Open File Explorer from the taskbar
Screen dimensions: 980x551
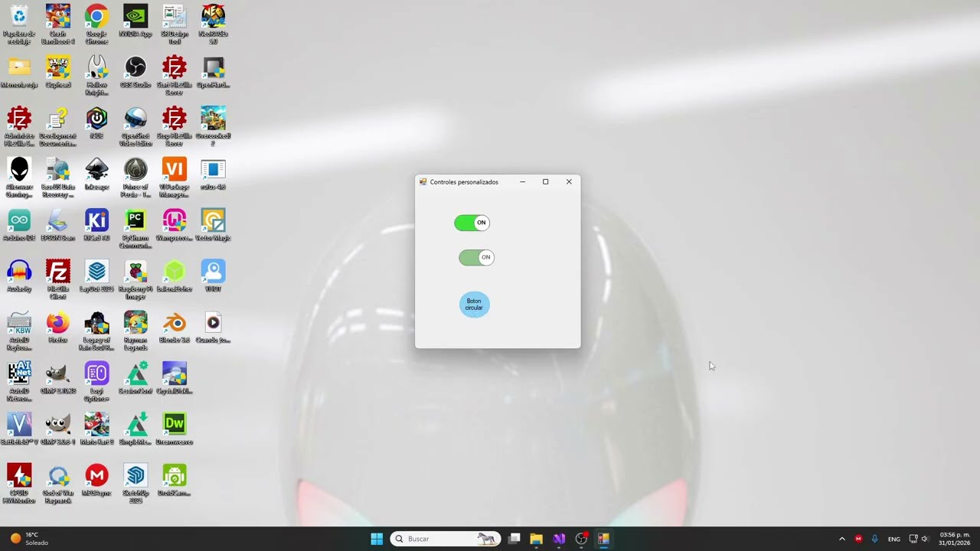536,539
